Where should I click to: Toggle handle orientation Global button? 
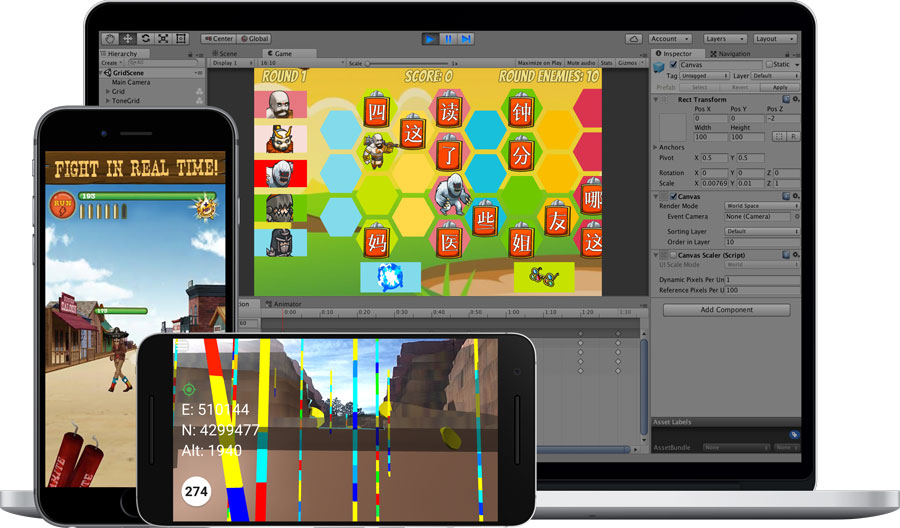click(254, 38)
